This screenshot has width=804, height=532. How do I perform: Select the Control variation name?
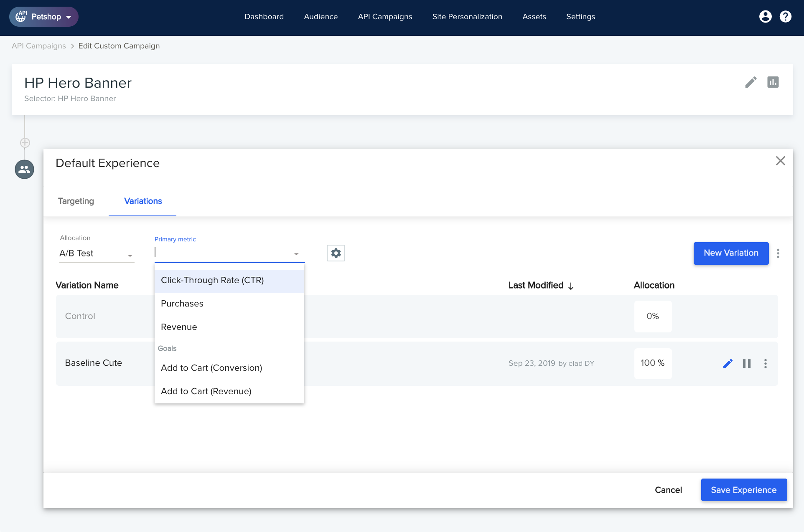tap(80, 317)
